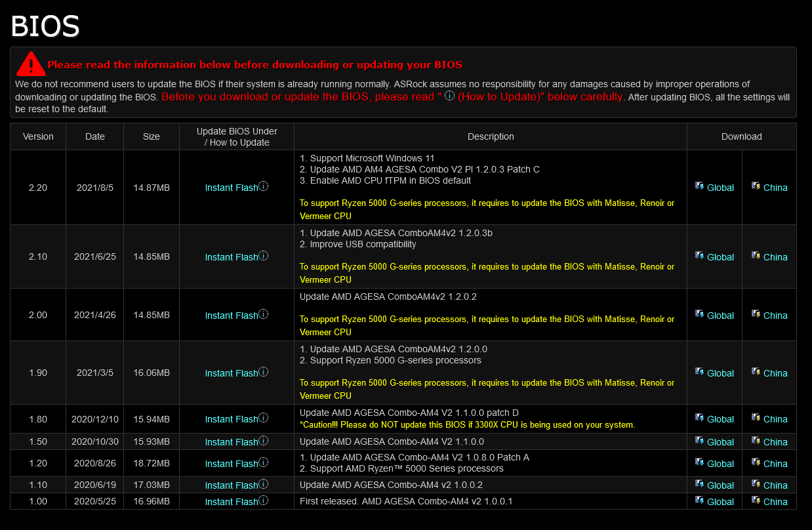Download BIOS 2.20 via China link
This screenshot has width=812, height=530.
point(775,188)
